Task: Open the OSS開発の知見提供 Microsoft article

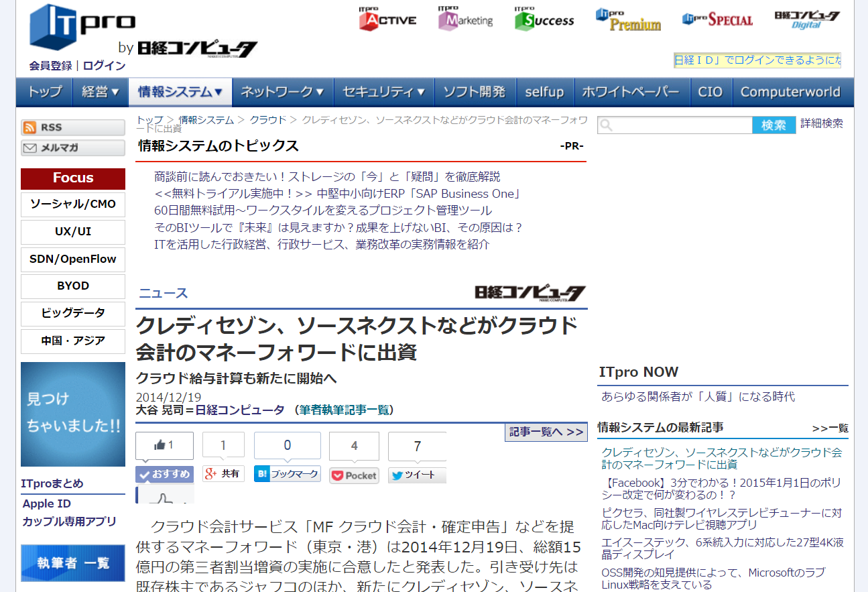Action: (x=713, y=579)
